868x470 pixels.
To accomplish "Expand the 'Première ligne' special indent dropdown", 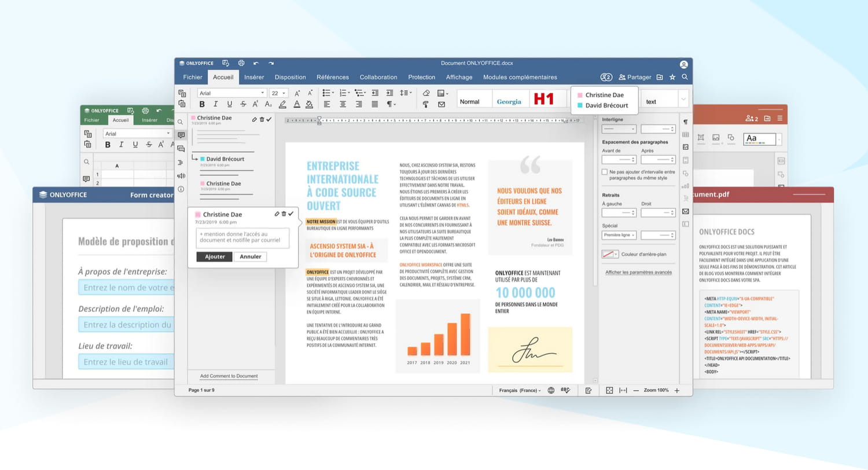I will (619, 235).
